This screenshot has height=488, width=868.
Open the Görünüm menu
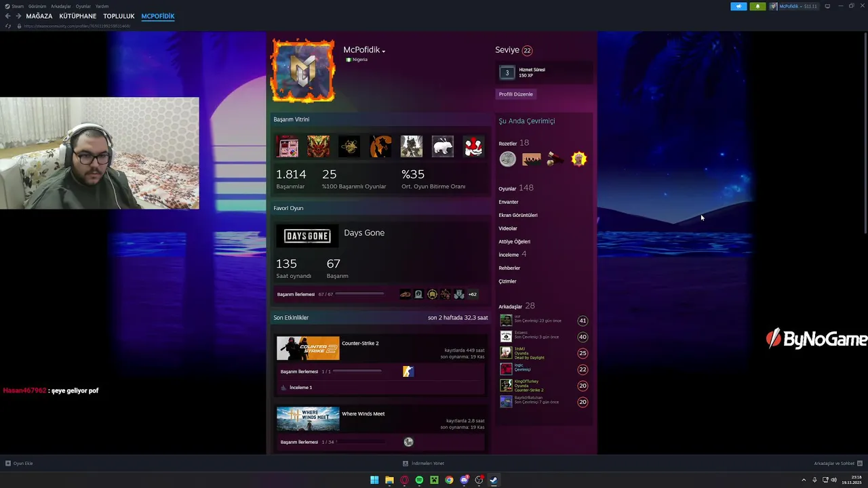click(37, 6)
